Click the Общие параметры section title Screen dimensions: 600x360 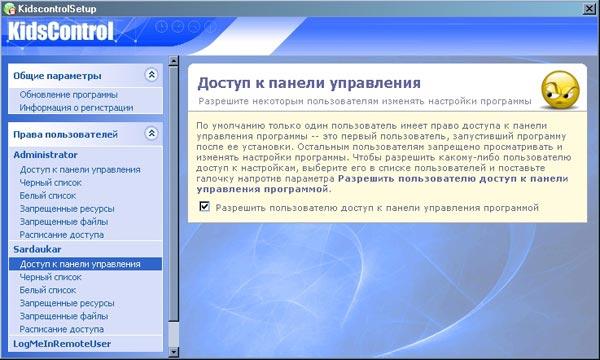pos(57,76)
